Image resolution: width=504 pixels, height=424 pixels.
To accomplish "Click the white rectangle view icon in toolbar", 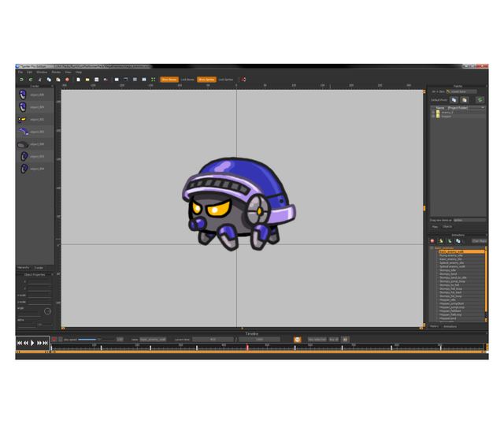I will (117, 80).
